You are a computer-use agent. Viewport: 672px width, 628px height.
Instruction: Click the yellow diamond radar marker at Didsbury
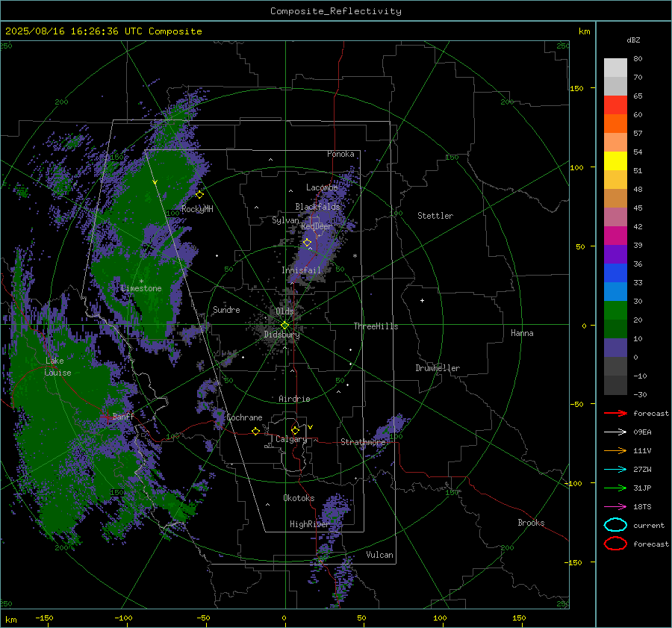pos(284,326)
